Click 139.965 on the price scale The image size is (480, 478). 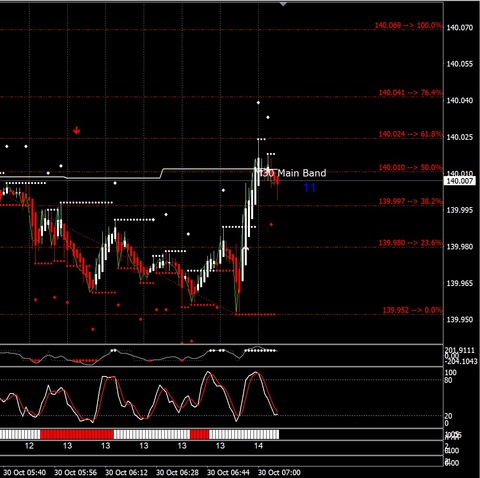pos(460,283)
